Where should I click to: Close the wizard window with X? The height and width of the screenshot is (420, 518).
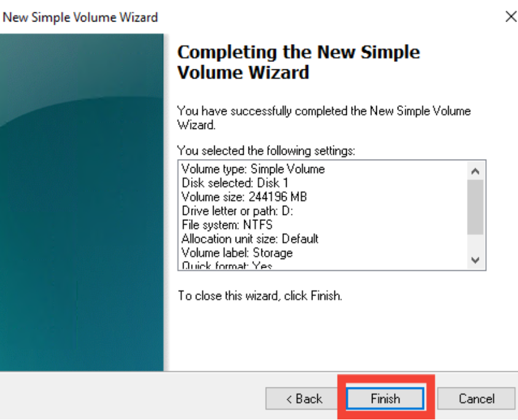click(511, 17)
